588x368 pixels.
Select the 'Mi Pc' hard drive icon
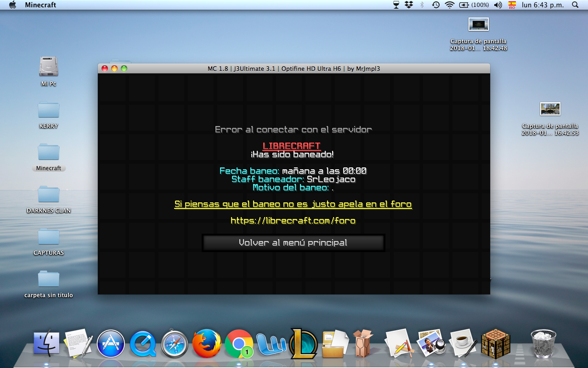(49, 67)
